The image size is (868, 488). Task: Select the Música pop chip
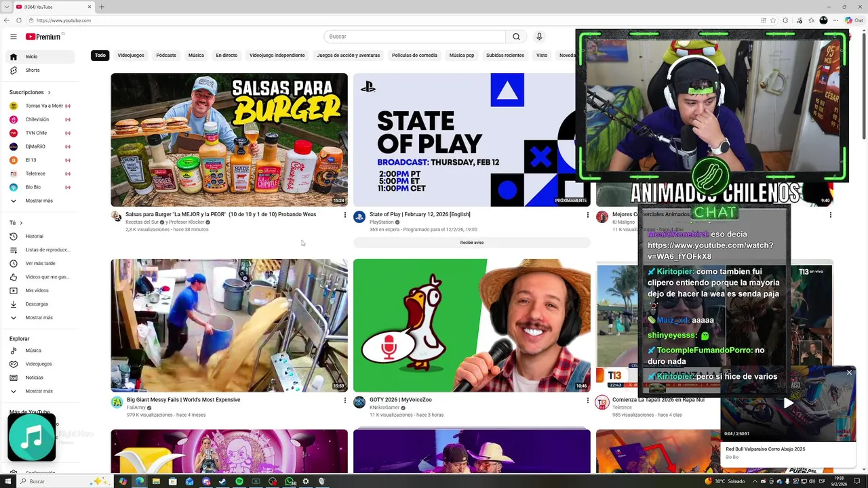point(462,56)
